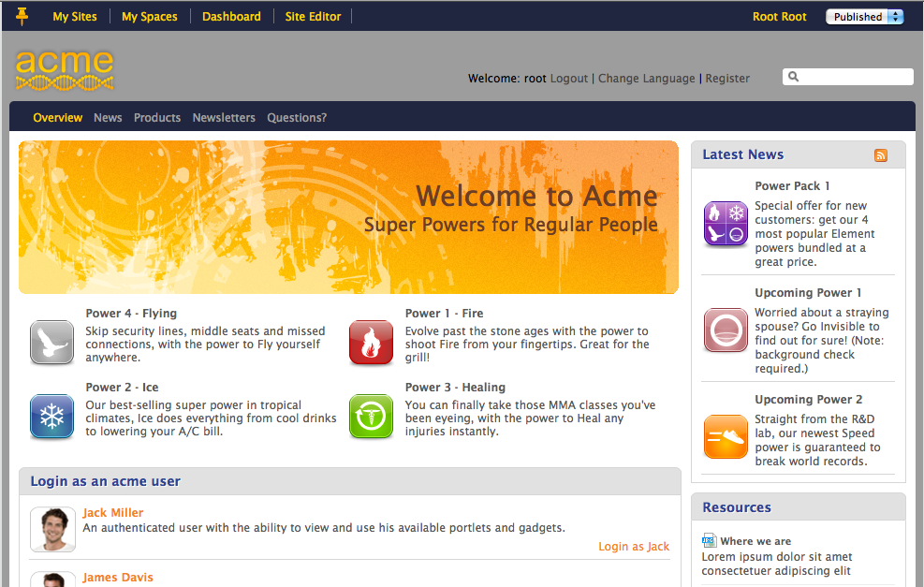
Task: Select the Overview navigation tab
Action: coord(58,117)
